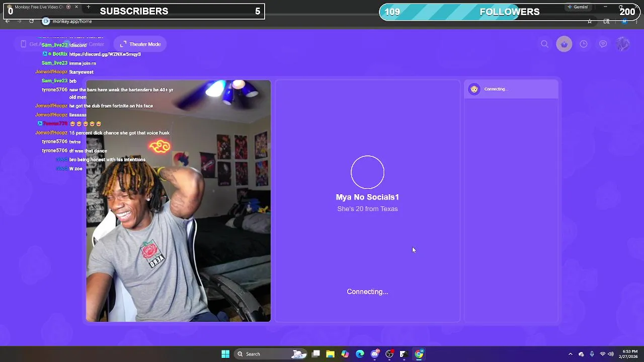644x362 pixels.
Task: Click tyrone5706 "df was that dance" message
Action: (74, 151)
